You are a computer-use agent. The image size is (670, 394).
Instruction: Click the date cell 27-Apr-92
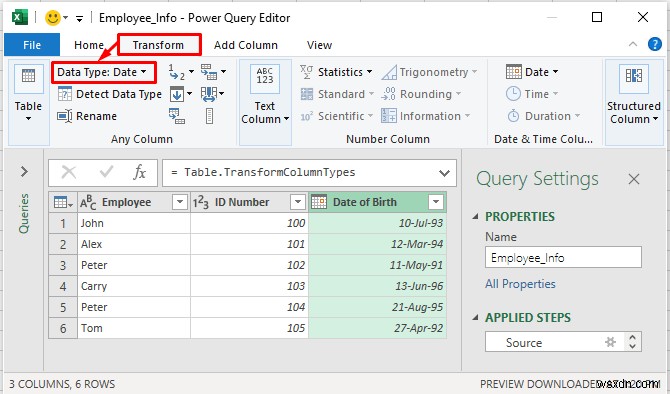click(x=377, y=328)
